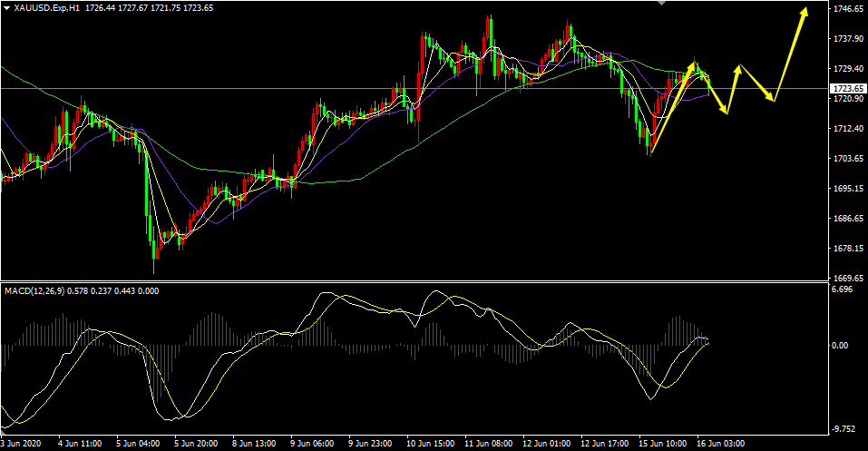The image size is (868, 451).
Task: Click the 1729.40 price scale value
Action: (849, 69)
